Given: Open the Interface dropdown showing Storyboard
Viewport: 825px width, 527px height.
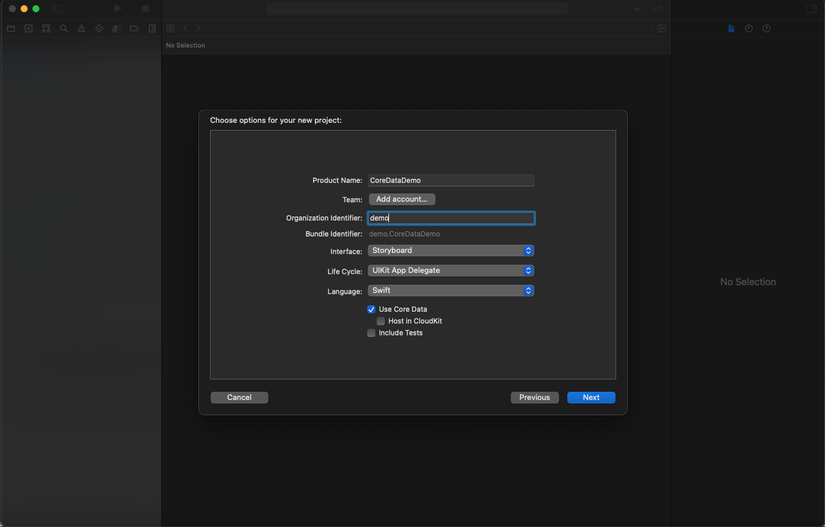Looking at the screenshot, I should pos(451,251).
